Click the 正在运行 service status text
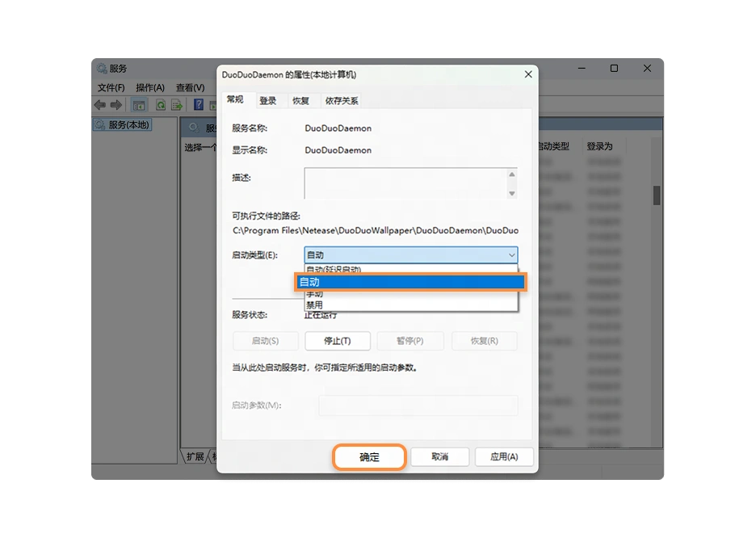The width and height of the screenshot is (756, 538). click(x=321, y=315)
